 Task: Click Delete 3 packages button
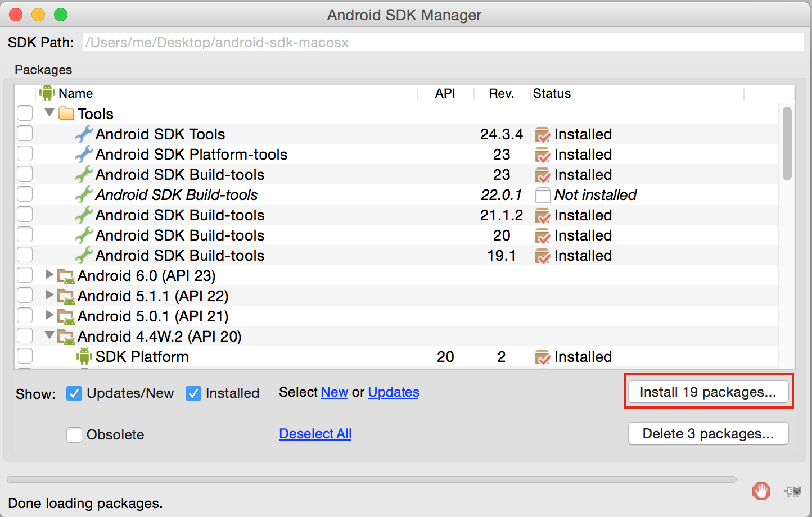pos(708,433)
